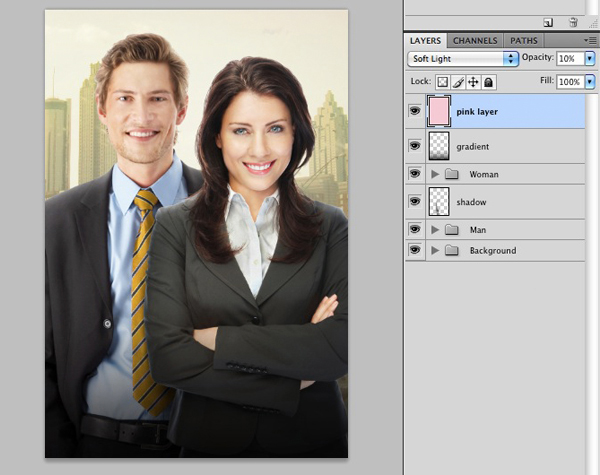Click the trash icon above Layers panel
Screen dimensions: 600x475
(573, 21)
